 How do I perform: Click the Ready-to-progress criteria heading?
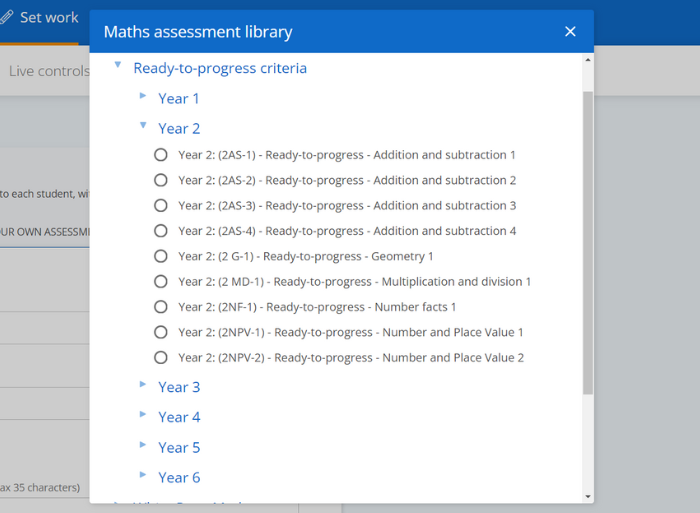220,68
